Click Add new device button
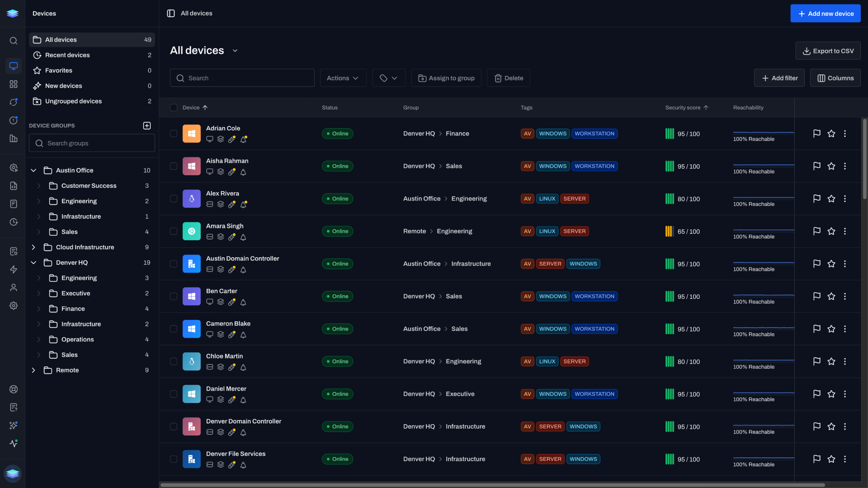Image resolution: width=868 pixels, height=488 pixels. 825,13
